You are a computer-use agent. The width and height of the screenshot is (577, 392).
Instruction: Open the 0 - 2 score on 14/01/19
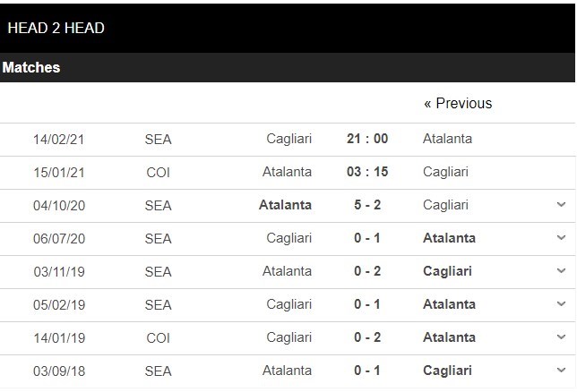point(366,337)
